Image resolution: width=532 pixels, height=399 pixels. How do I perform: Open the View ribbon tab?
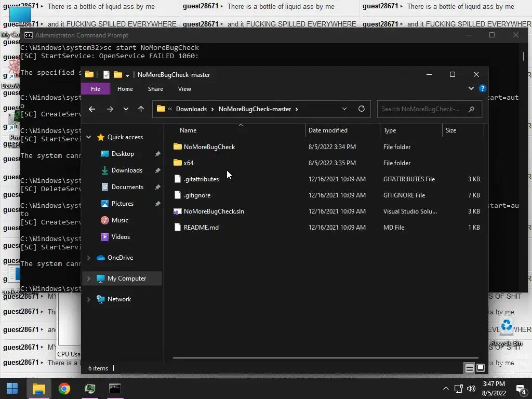[x=184, y=89]
